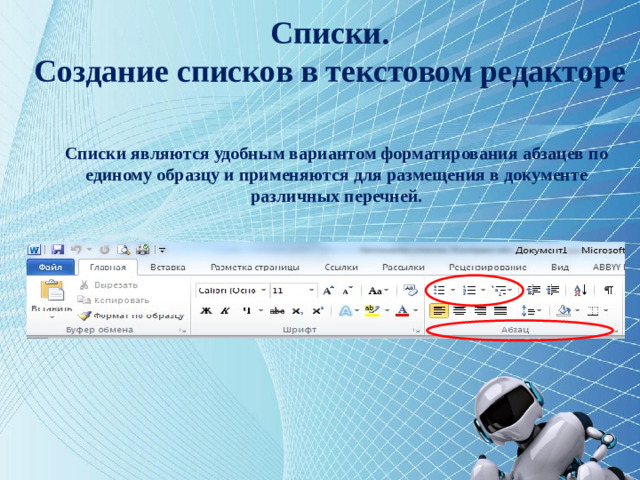Click the Redo/Repeat icon
Viewport: 640px width, 480px height.
(104, 249)
